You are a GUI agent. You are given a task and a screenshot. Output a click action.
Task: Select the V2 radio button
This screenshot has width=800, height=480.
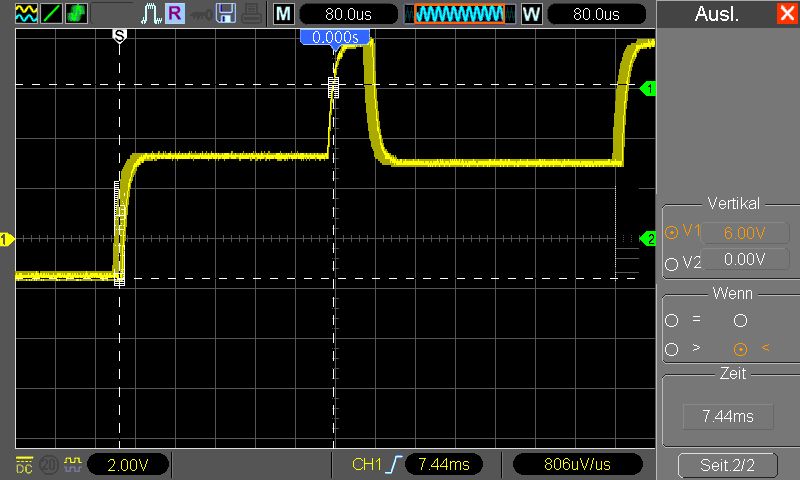tap(671, 264)
